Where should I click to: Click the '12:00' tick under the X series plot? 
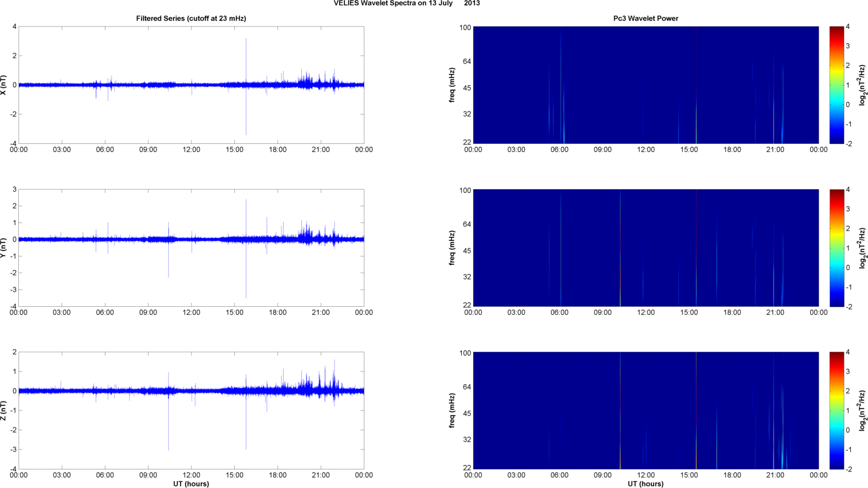(191, 150)
